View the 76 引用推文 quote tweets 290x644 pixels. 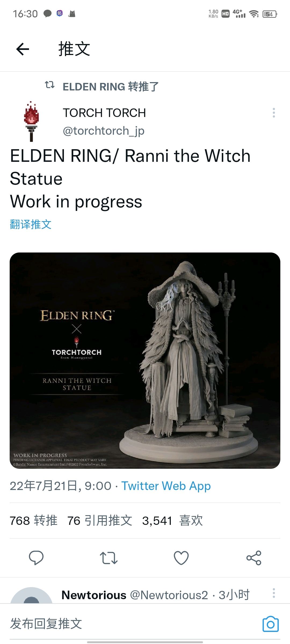(x=100, y=521)
